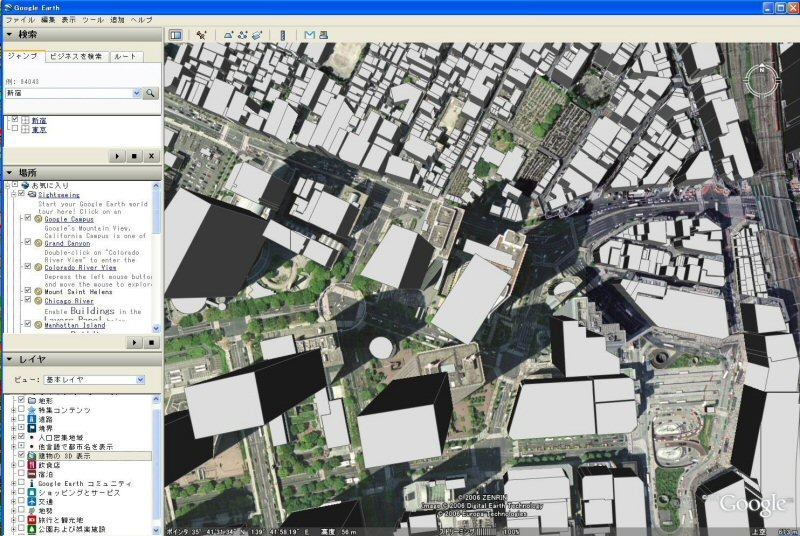The image size is (800, 536).
Task: Switch to the ビジネスを検索 tab
Action: [77, 57]
